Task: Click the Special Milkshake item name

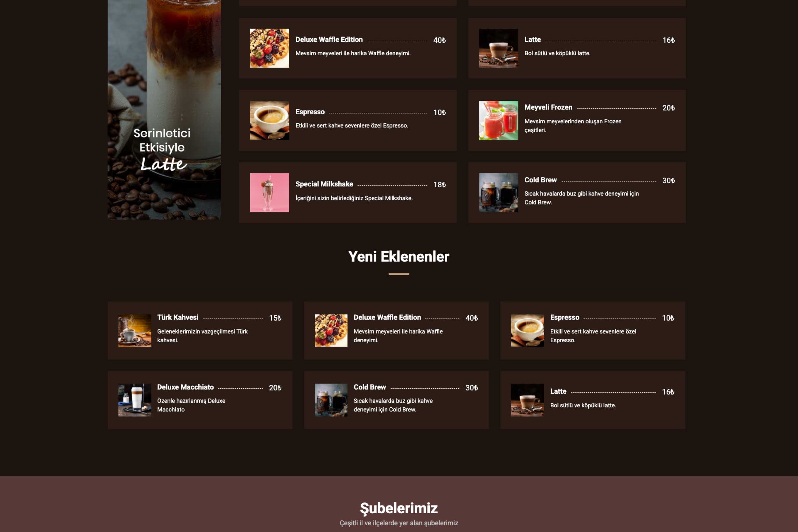Action: point(324,184)
